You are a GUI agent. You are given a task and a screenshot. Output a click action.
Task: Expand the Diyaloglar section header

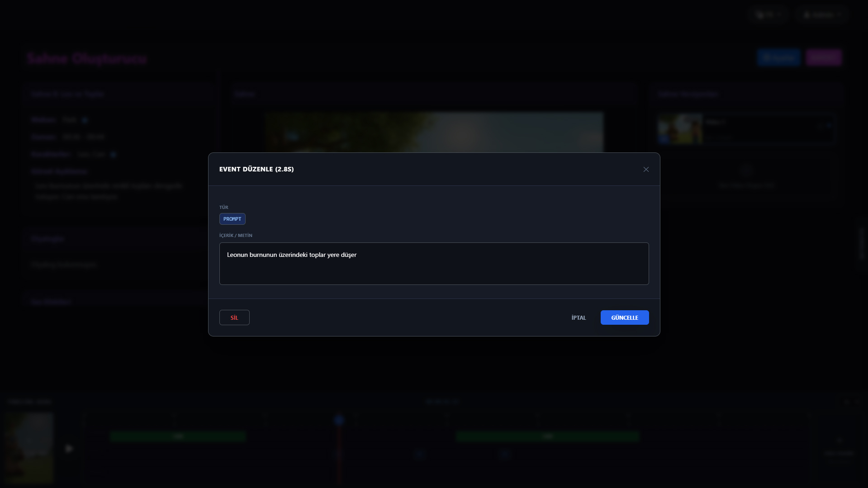tap(48, 238)
